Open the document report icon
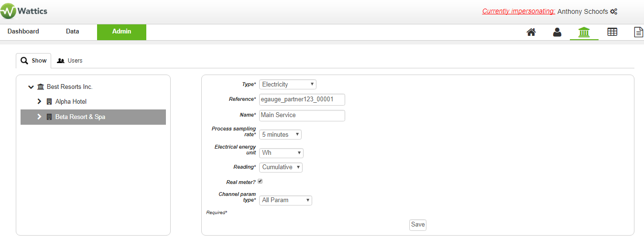Image resolution: width=644 pixels, height=238 pixels. point(638,32)
